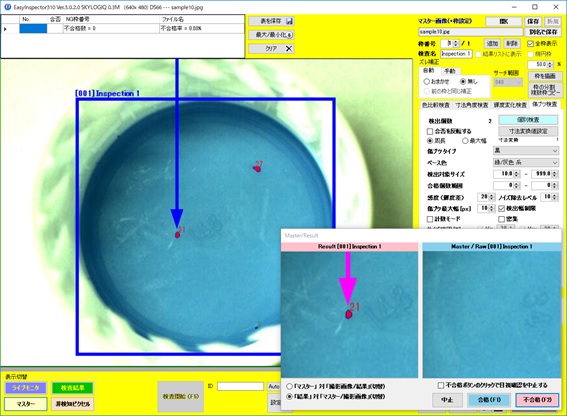
Task: Enable the 合否を反転する checkbox
Action: pyautogui.click(x=430, y=131)
